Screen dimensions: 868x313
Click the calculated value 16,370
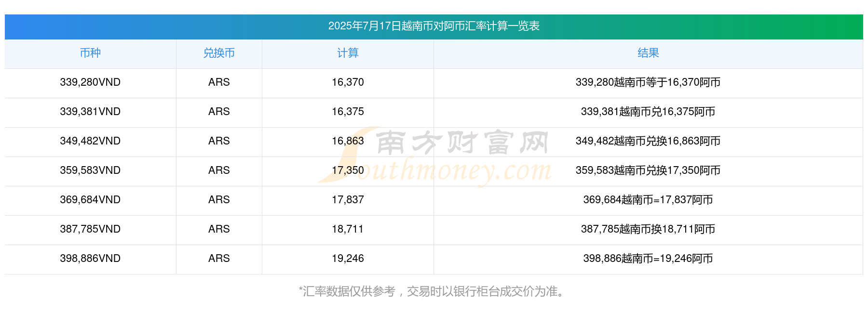pyautogui.click(x=348, y=82)
